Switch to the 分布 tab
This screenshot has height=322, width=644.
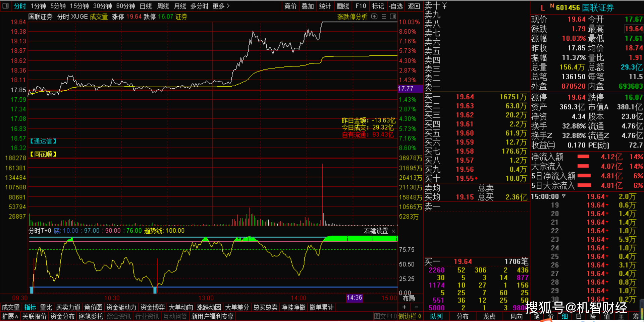(x=463, y=316)
